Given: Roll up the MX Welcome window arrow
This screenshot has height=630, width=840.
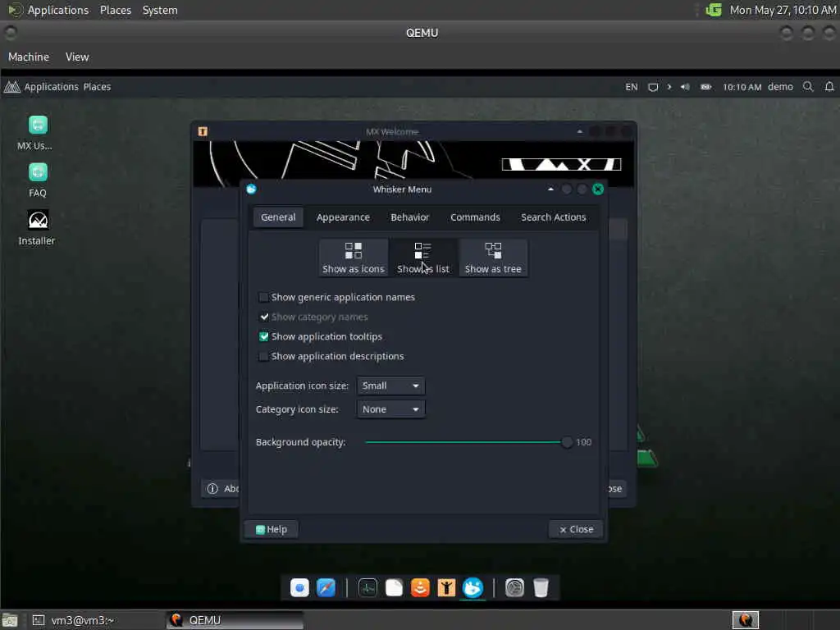Looking at the screenshot, I should [x=580, y=131].
